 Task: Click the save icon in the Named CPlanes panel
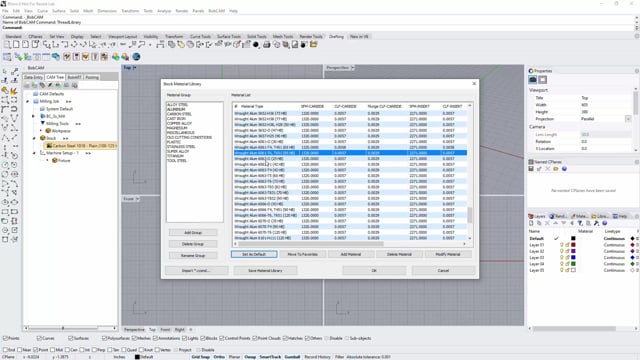click(x=531, y=169)
